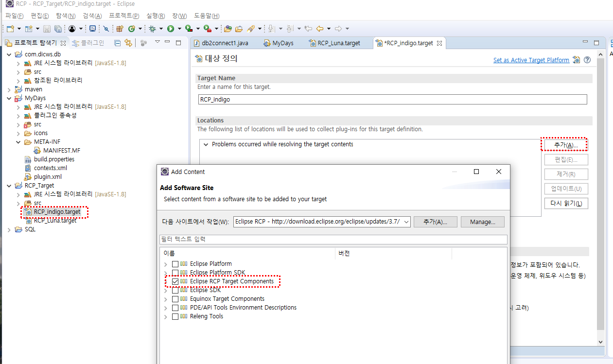This screenshot has height=364, width=613.
Task: Maximize the project explorer panel
Action: click(178, 43)
